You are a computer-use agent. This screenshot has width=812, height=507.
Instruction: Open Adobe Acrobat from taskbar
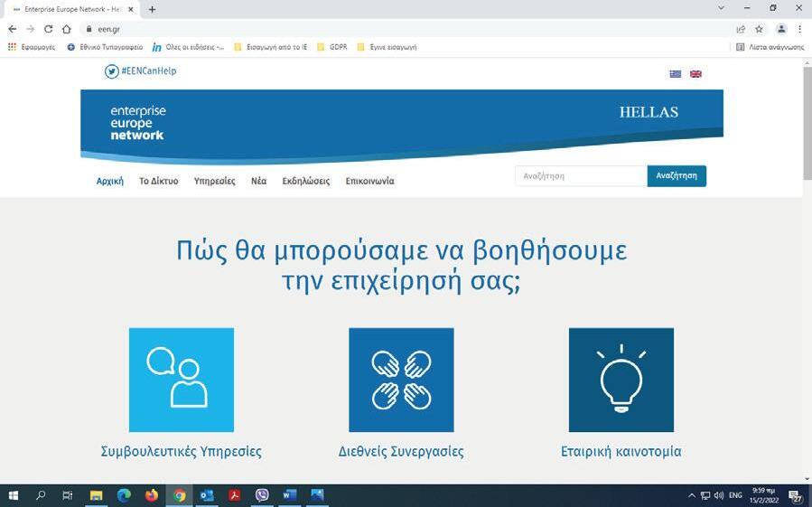pyautogui.click(x=235, y=495)
